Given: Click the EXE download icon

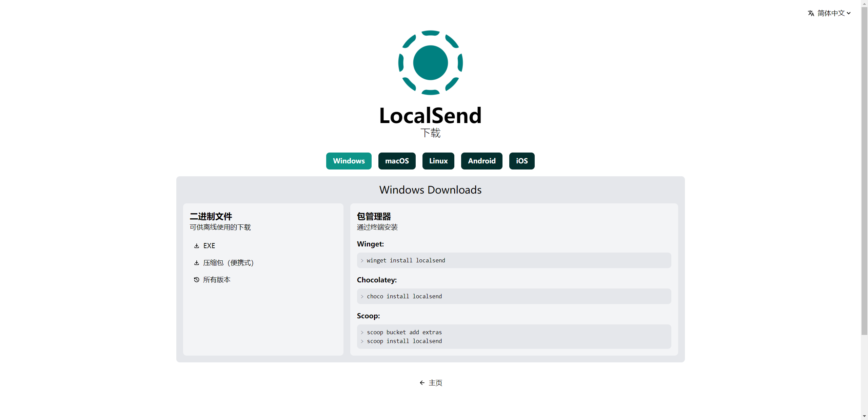Looking at the screenshot, I should 196,246.
